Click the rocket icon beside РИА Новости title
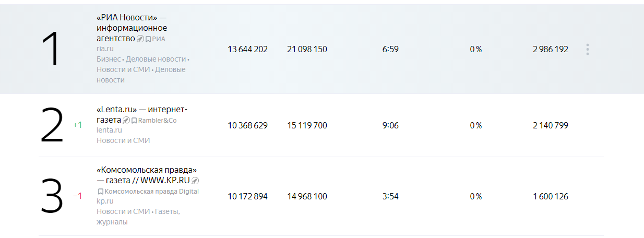The height and width of the screenshot is (238, 644). tap(140, 39)
